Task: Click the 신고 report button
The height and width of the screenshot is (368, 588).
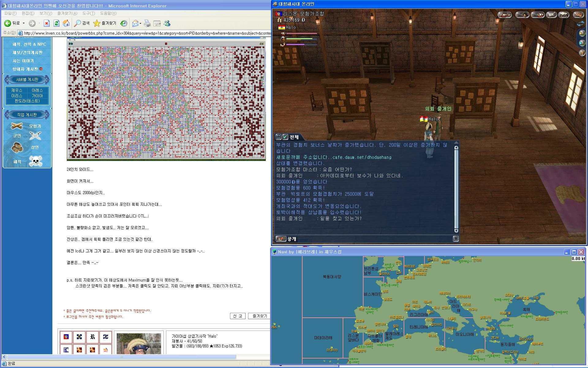Action: [237, 316]
